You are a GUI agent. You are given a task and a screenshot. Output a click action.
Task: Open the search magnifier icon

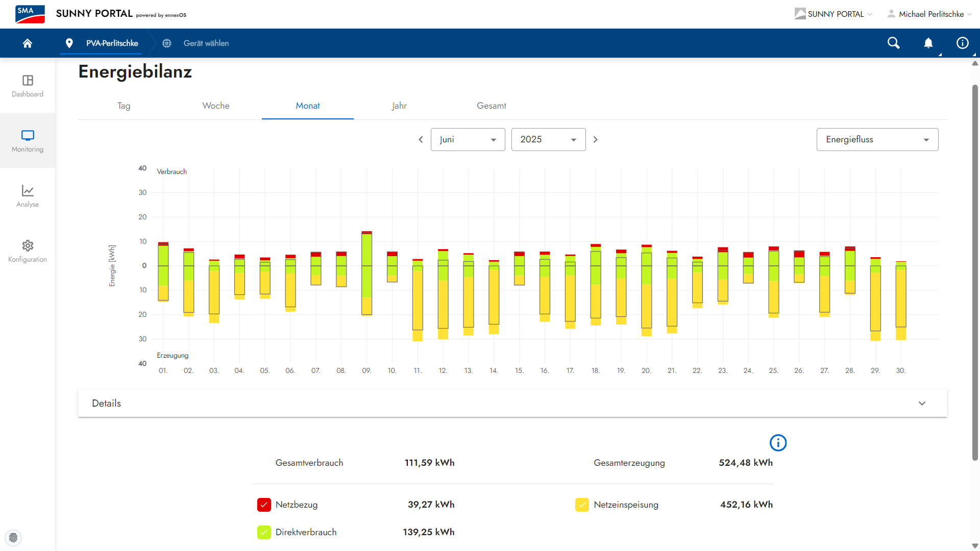[893, 43]
